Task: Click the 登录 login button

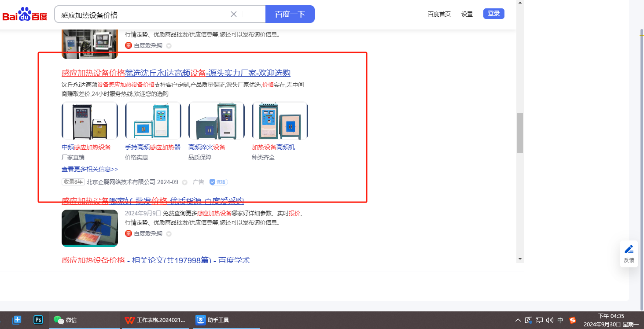Action: pos(493,14)
